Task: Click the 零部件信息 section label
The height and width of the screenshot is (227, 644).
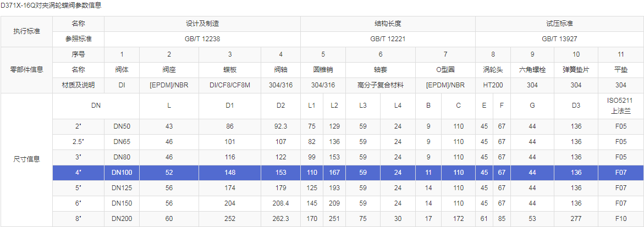Action: 26,70
